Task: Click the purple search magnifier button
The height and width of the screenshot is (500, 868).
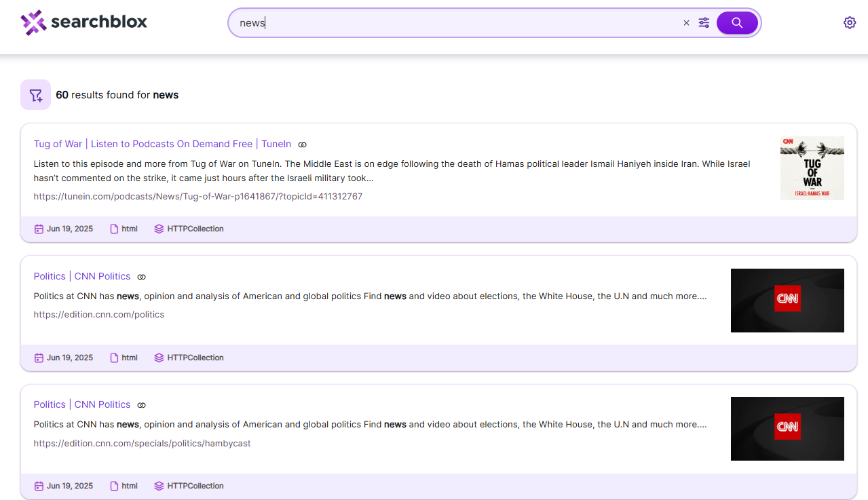Action: [737, 23]
